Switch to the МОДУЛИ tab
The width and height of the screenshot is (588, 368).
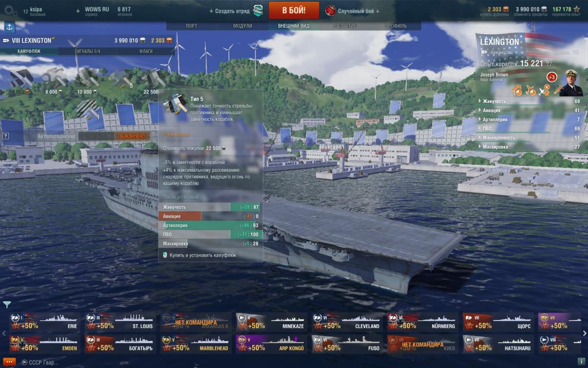pyautogui.click(x=243, y=26)
